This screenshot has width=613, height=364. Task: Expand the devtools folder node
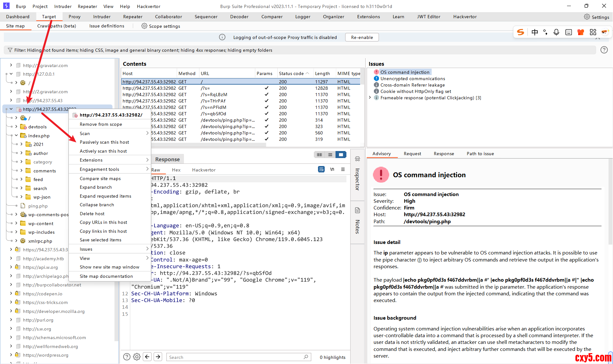coord(16,127)
